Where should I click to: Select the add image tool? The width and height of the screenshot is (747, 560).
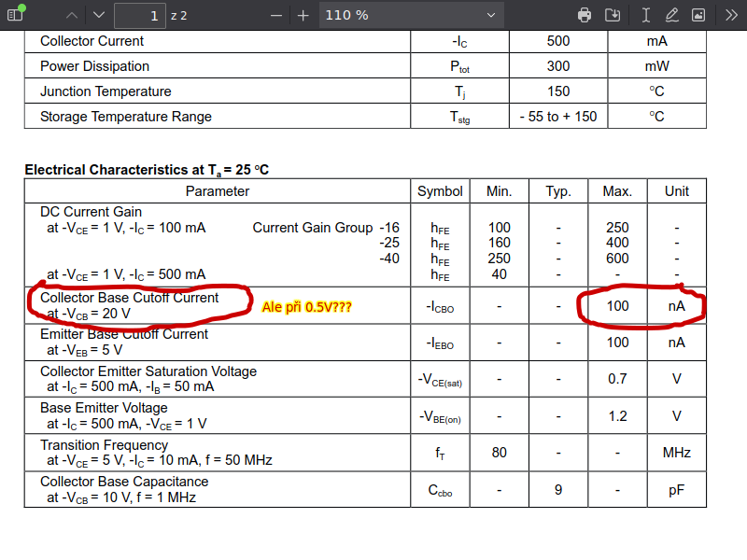[x=698, y=15]
